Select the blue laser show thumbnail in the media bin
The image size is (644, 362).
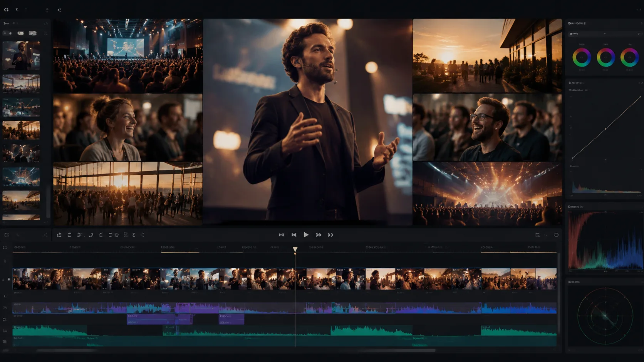pyautogui.click(x=21, y=177)
